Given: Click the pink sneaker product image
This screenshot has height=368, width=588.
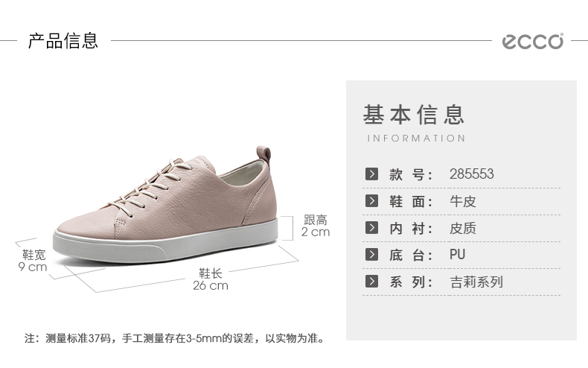Looking at the screenshot, I should click(166, 205).
